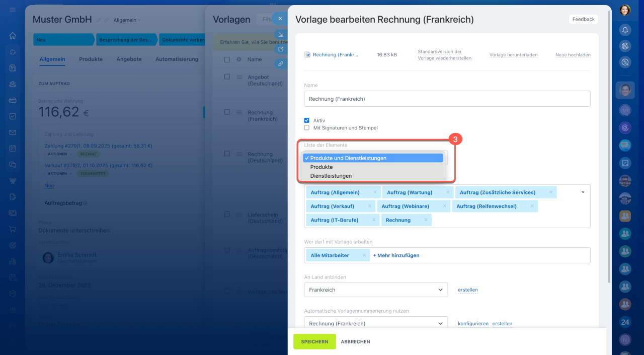
Task: Expand the automatic numbering Rechnung (Frankreich) dropdown
Action: coord(375,323)
